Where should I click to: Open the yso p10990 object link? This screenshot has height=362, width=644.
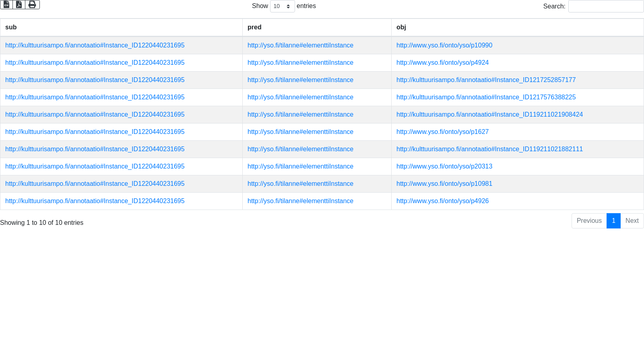444,45
